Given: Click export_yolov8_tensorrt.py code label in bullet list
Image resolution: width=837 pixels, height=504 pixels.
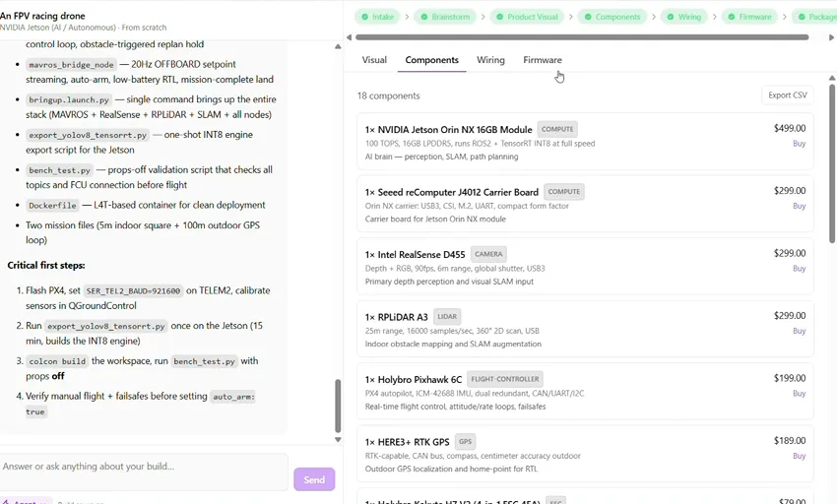Looking at the screenshot, I should click(x=88, y=135).
